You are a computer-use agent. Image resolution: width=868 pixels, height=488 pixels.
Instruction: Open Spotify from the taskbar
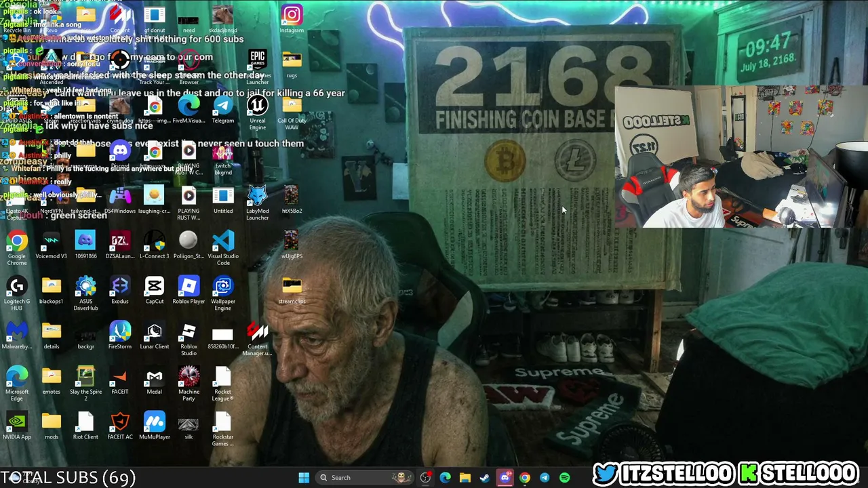[x=564, y=478]
